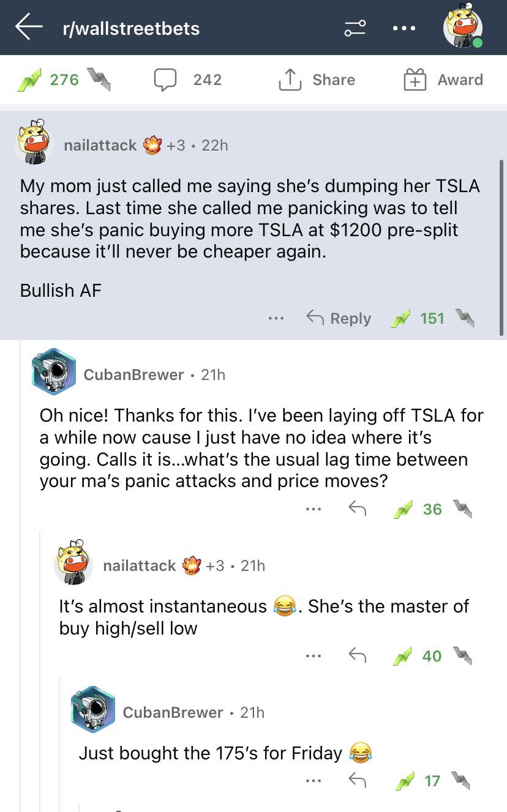Upvote the comment with 17 points
Viewport: 507px width, 812px height.
click(404, 780)
